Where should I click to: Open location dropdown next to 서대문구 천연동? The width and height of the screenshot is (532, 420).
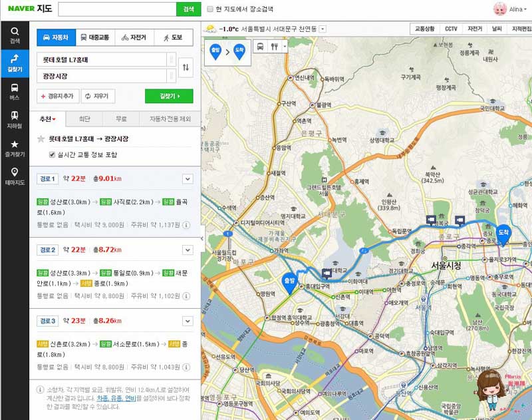pyautogui.click(x=323, y=29)
